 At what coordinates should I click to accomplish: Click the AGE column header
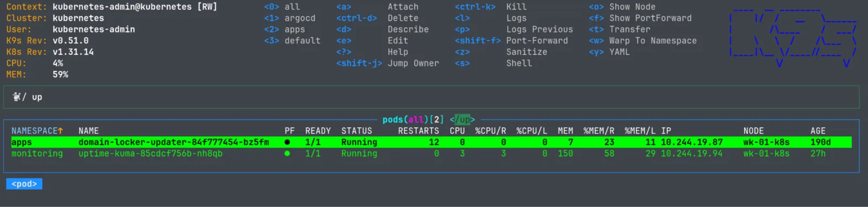coord(818,131)
